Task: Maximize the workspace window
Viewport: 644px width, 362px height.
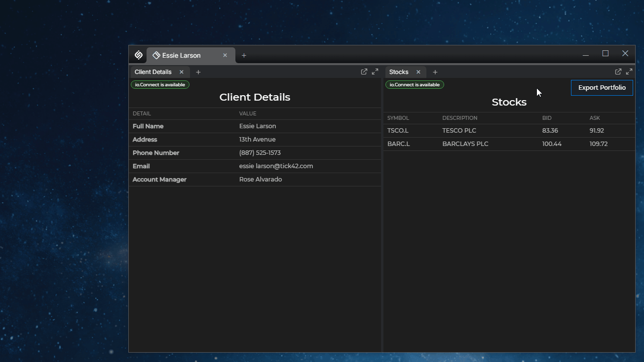Action: click(x=606, y=54)
